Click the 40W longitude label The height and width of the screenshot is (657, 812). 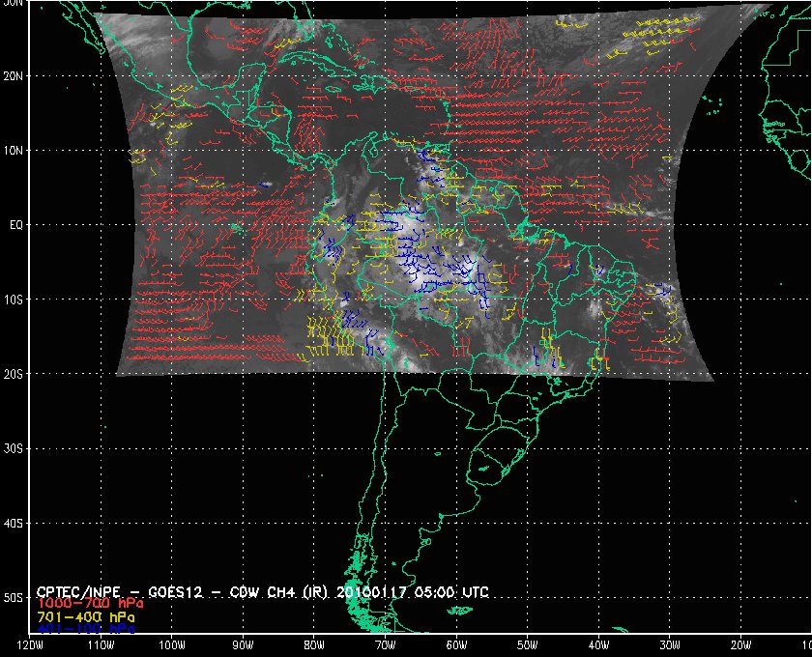click(598, 645)
